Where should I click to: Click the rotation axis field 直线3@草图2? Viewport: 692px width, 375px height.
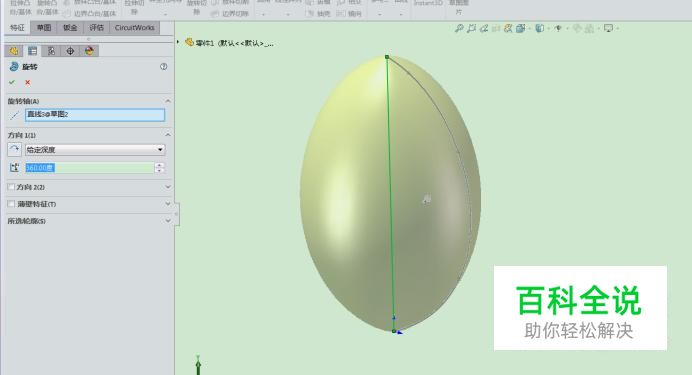coord(95,115)
